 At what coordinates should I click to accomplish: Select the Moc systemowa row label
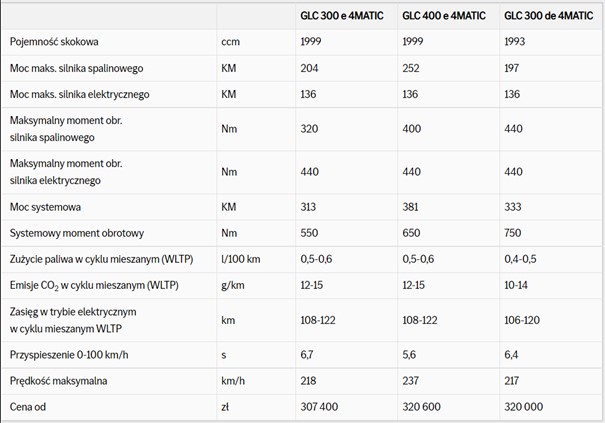(x=46, y=208)
